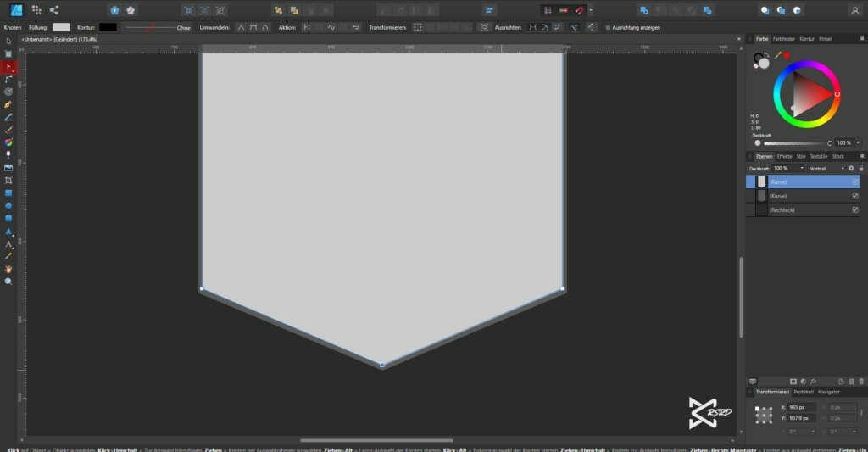Toggle visibility of the selected Kurve layer
This screenshot has width=868, height=452.
pyautogui.click(x=854, y=181)
